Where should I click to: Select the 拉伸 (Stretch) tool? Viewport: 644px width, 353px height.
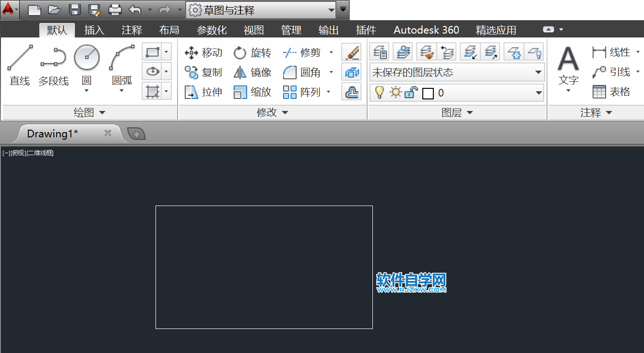coord(203,92)
